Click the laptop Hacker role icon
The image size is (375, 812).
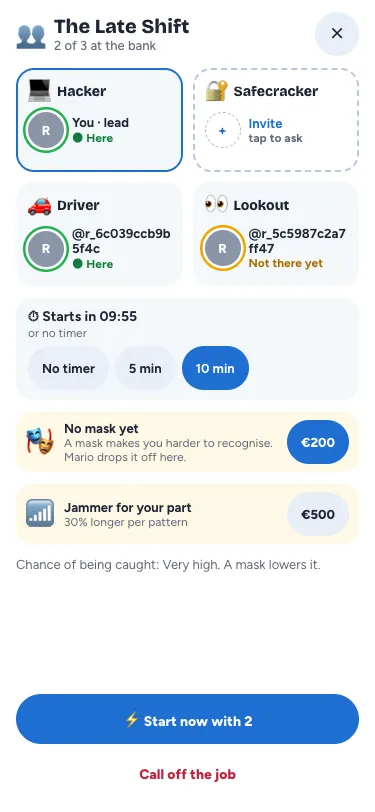pyautogui.click(x=39, y=91)
